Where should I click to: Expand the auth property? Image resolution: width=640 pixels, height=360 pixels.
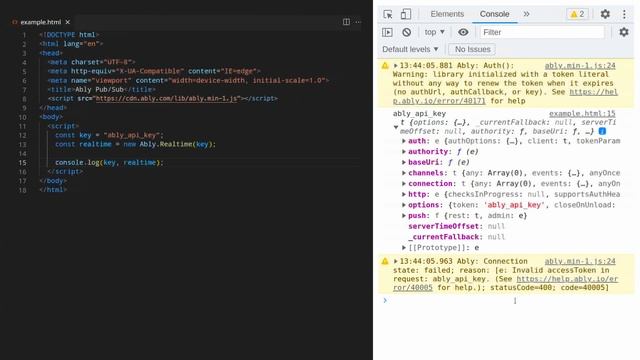[x=404, y=141]
